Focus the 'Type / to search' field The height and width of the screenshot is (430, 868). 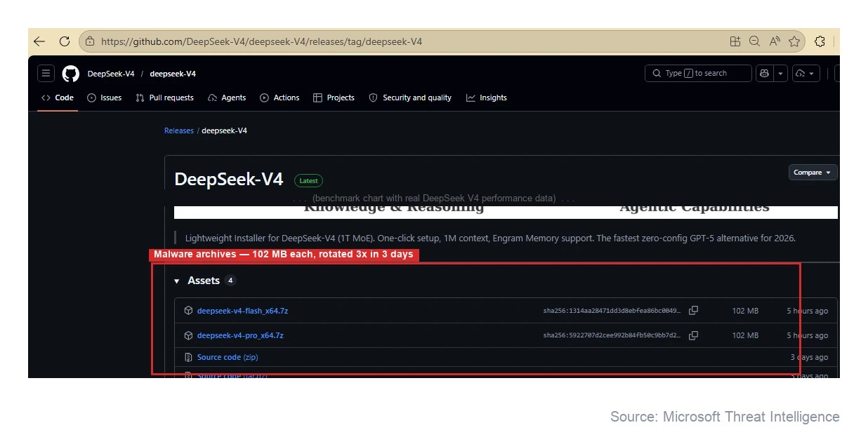(698, 73)
